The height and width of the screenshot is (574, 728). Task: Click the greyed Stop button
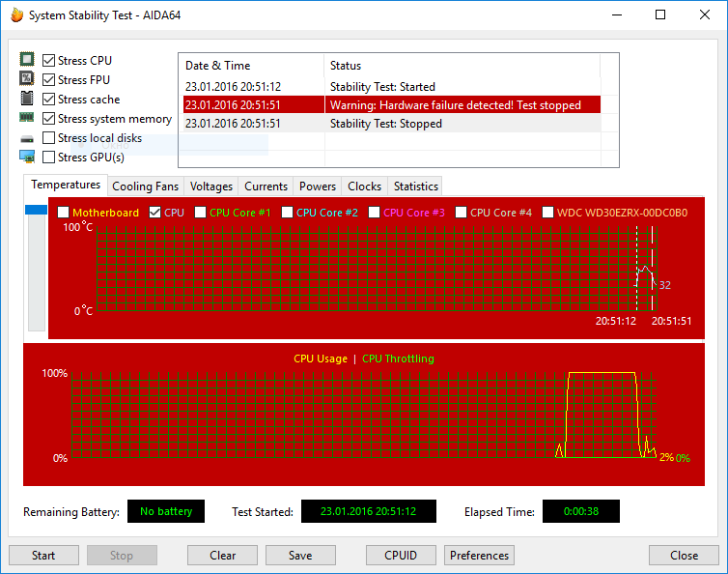pos(122,556)
